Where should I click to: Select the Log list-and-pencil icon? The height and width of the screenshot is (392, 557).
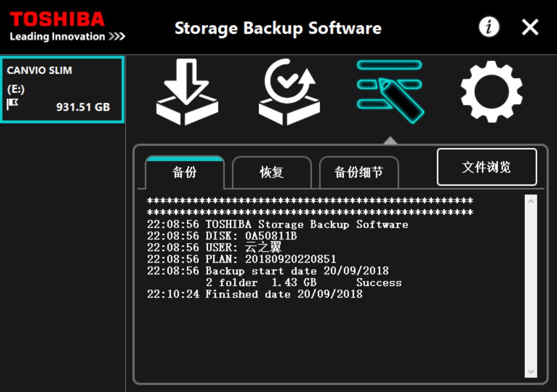coord(390,92)
